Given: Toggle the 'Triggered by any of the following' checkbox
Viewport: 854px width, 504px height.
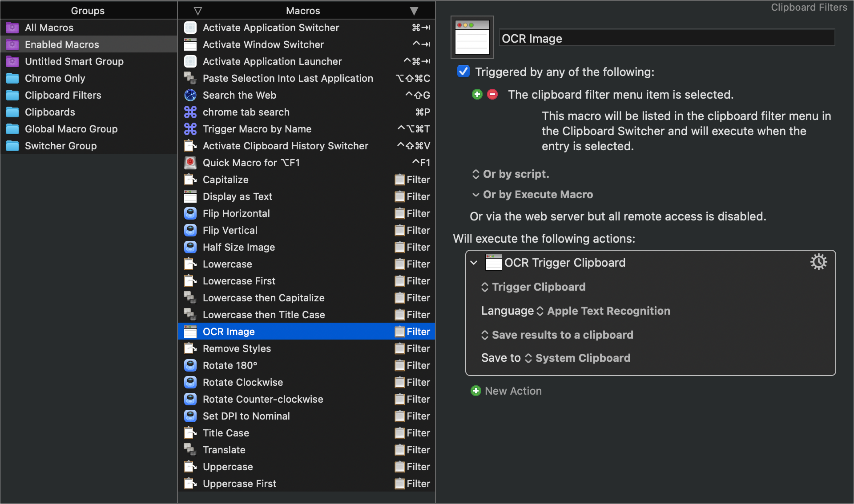Looking at the screenshot, I should 463,71.
